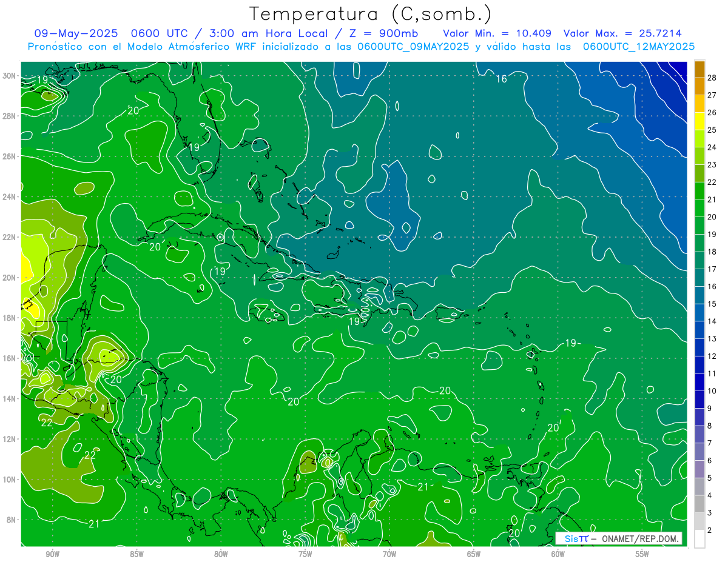Click the color scale number 6

(710, 461)
